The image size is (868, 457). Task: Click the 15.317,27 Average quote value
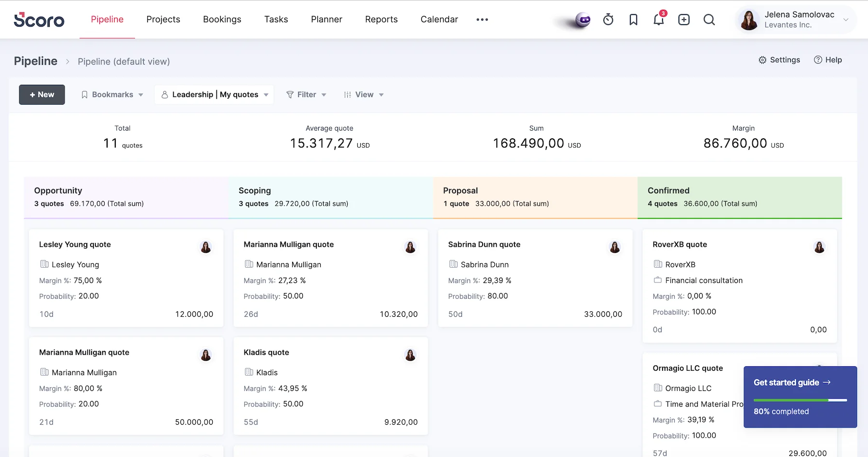click(x=321, y=143)
